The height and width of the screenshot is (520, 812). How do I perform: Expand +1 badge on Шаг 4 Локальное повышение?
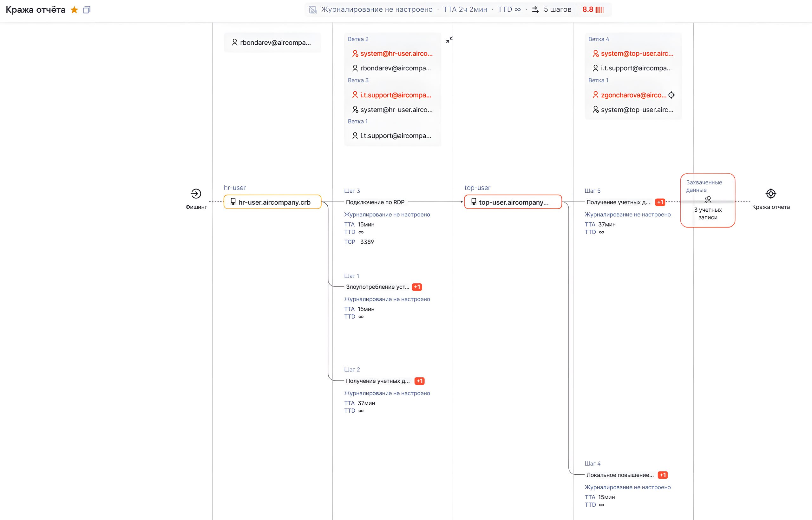[x=663, y=475]
